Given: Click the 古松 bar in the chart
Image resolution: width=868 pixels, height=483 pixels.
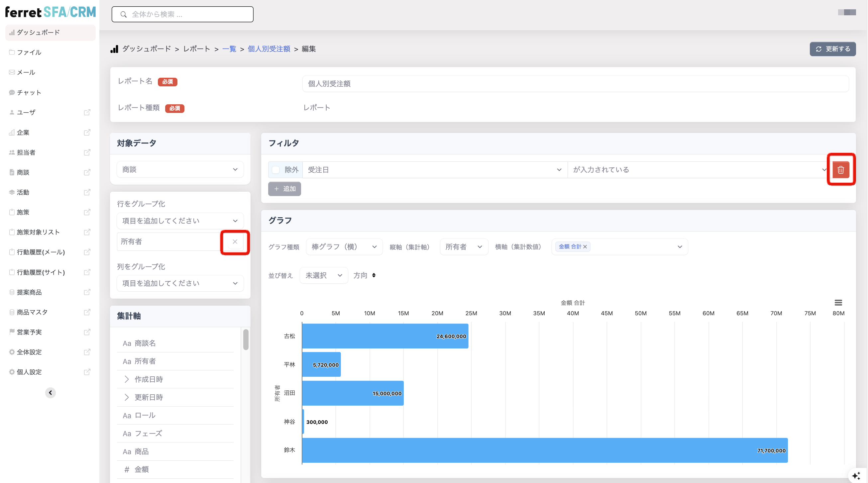Looking at the screenshot, I should tap(385, 336).
